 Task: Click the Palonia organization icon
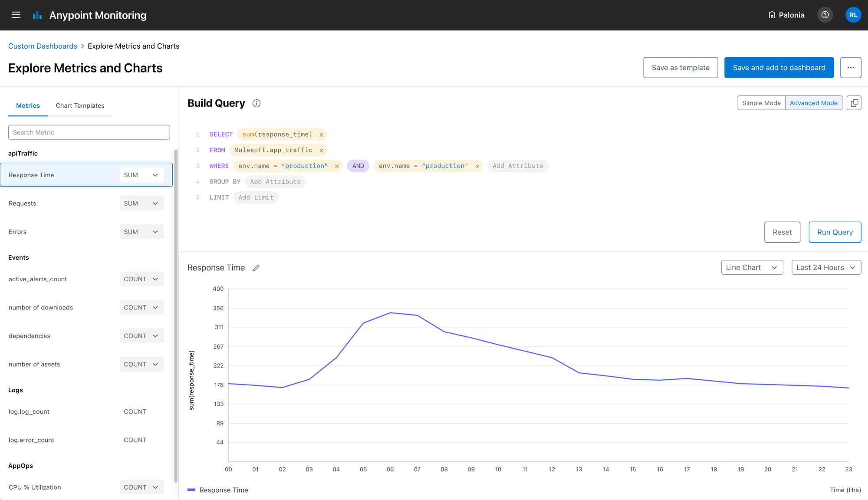pyautogui.click(x=772, y=15)
